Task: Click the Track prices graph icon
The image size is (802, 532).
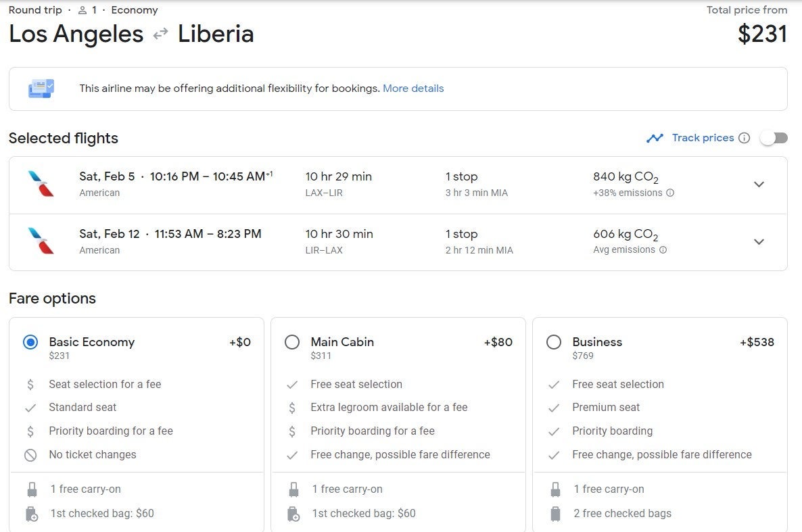Action: 655,138
